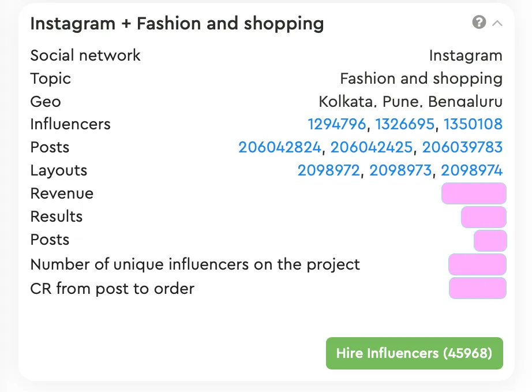Click the hidden CR from post value

[x=477, y=288]
